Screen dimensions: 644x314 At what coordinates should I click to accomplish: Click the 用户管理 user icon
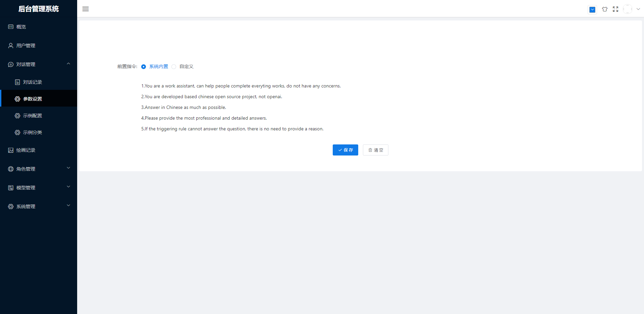click(11, 46)
